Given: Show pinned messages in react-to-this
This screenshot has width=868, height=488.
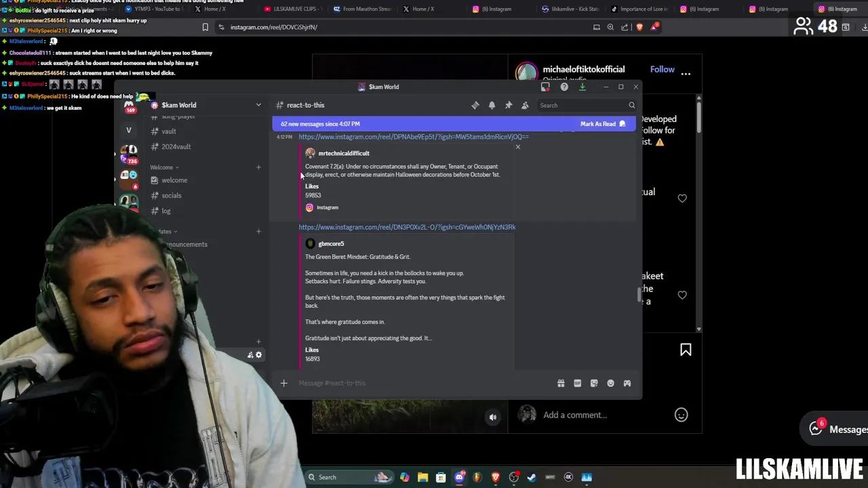Looking at the screenshot, I should [509, 105].
